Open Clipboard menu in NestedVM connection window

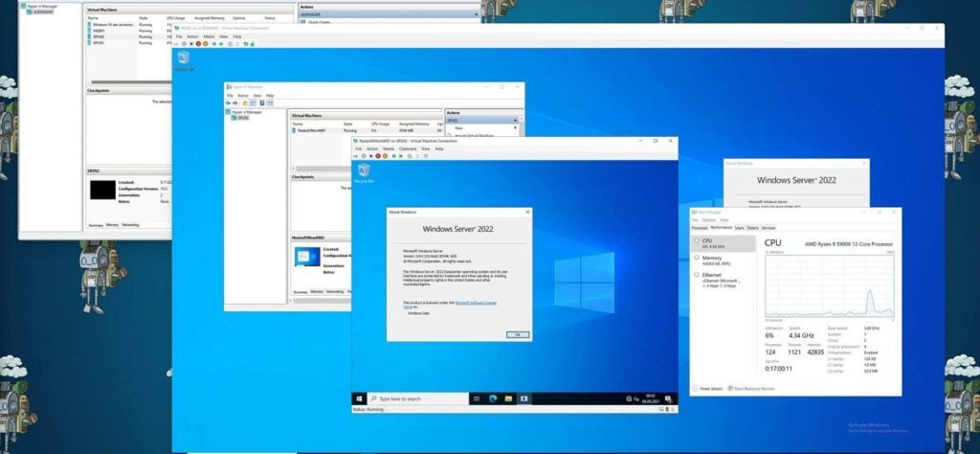click(408, 148)
